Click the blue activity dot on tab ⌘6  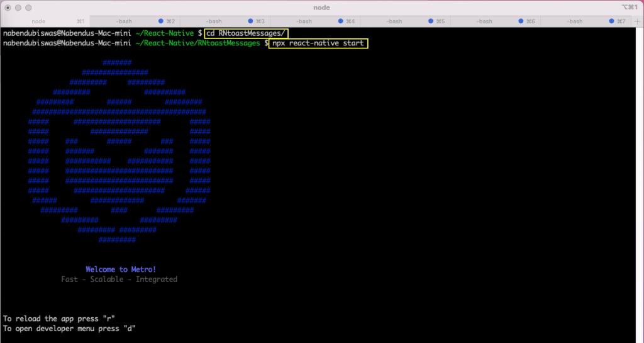pyautogui.click(x=521, y=21)
